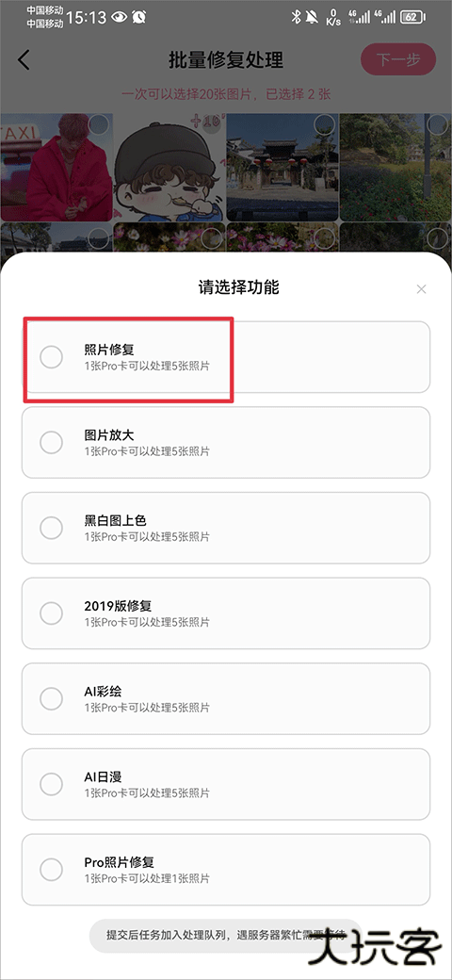Close the function selection sheet

point(422,288)
